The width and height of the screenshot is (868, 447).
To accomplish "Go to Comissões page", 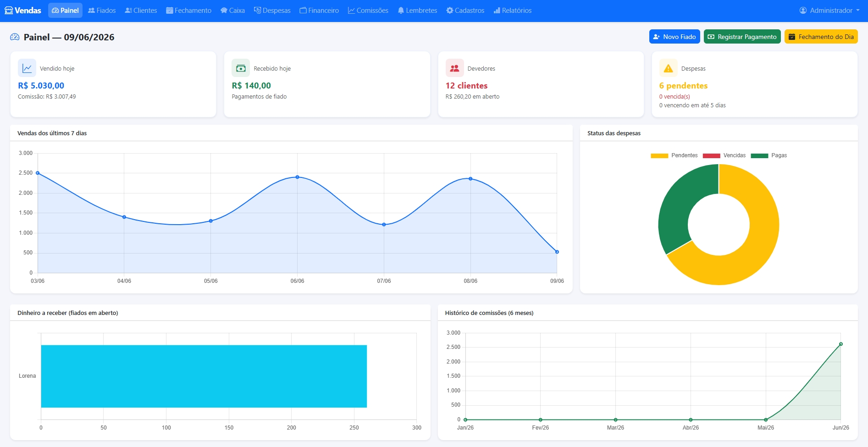I will coord(368,11).
